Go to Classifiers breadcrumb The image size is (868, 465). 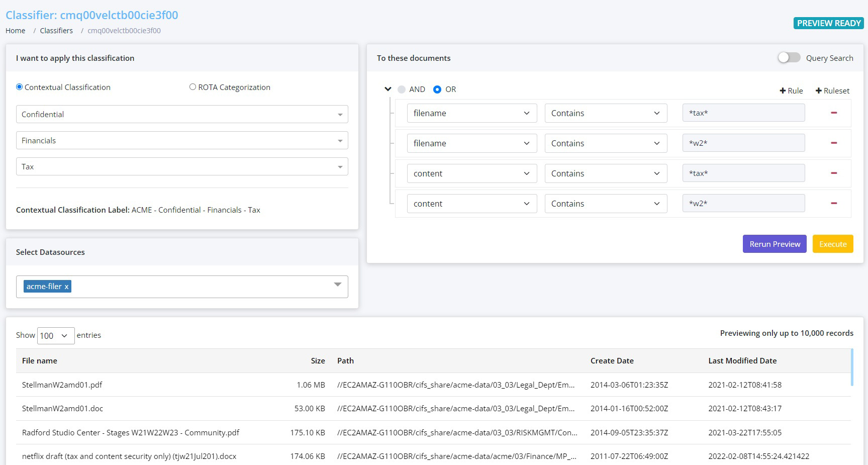point(56,31)
